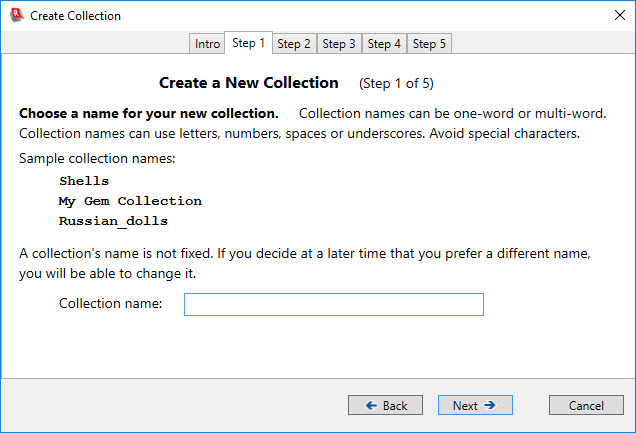Click the "Create a New Collection" heading

[249, 82]
